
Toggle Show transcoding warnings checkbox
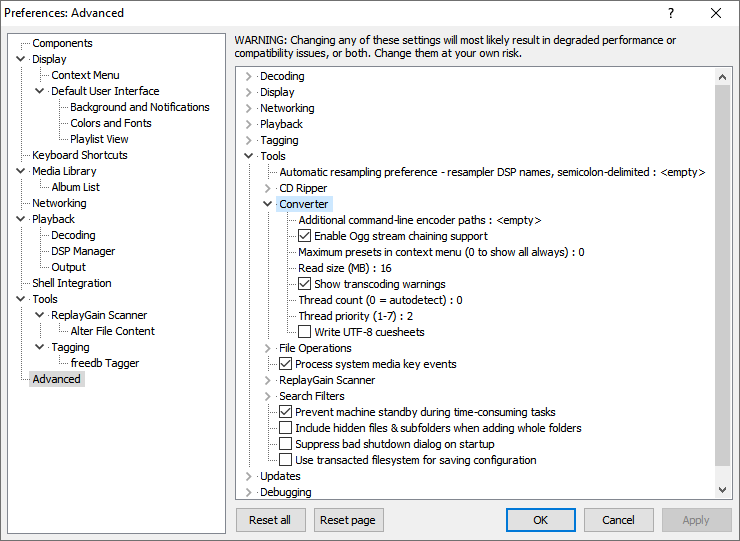pyautogui.click(x=305, y=284)
